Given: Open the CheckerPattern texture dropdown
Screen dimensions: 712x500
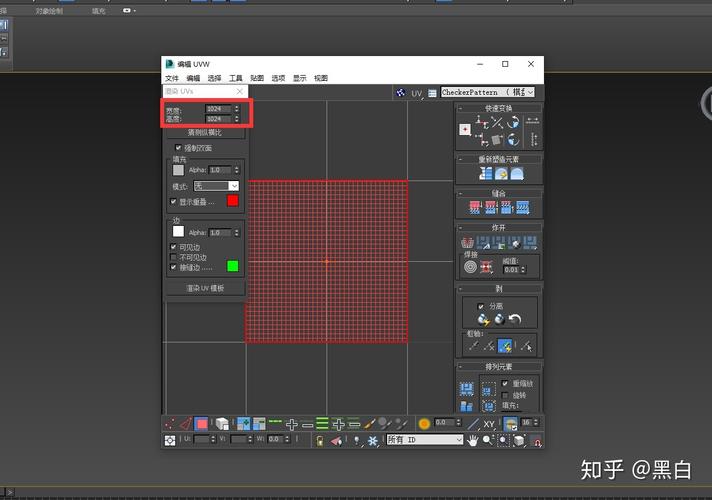Looking at the screenshot, I should tap(487, 93).
